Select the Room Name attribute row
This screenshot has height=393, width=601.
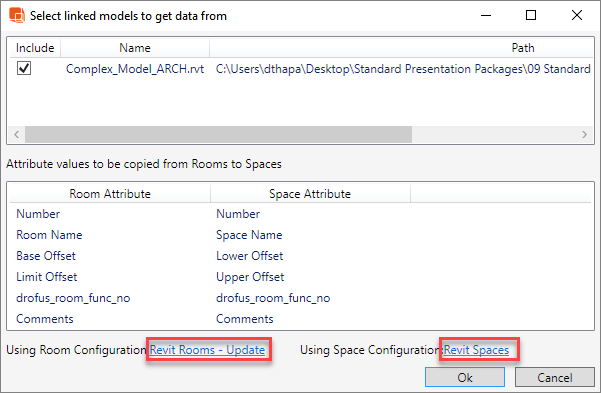point(300,235)
